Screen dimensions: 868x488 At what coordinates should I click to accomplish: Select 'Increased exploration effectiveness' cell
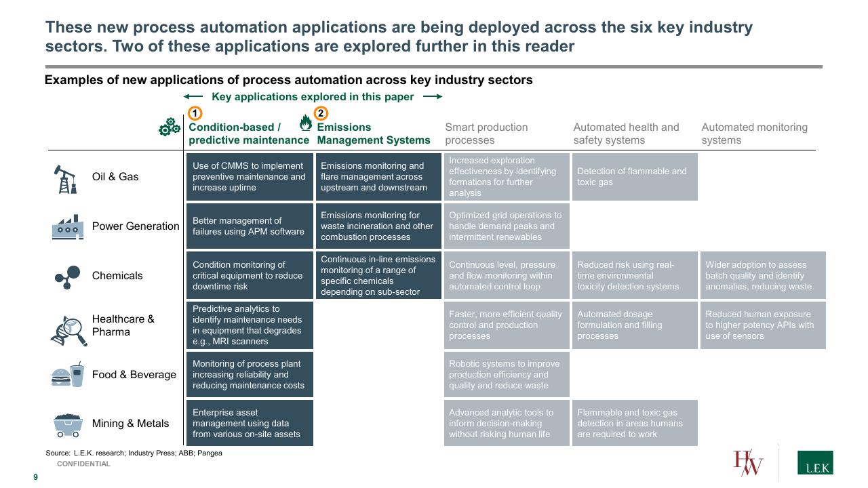[507, 177]
